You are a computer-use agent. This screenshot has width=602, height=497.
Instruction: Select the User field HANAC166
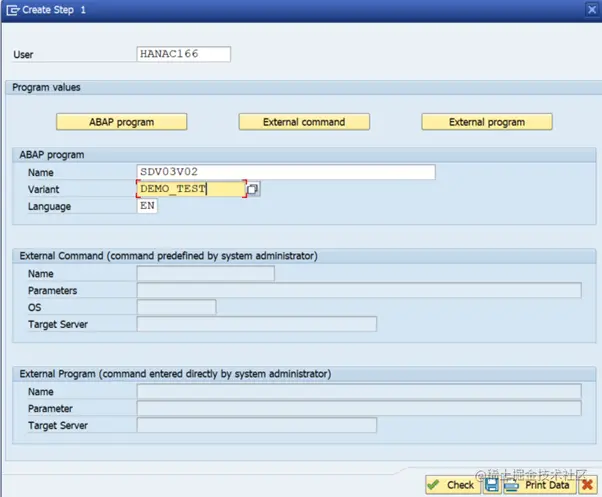(184, 54)
